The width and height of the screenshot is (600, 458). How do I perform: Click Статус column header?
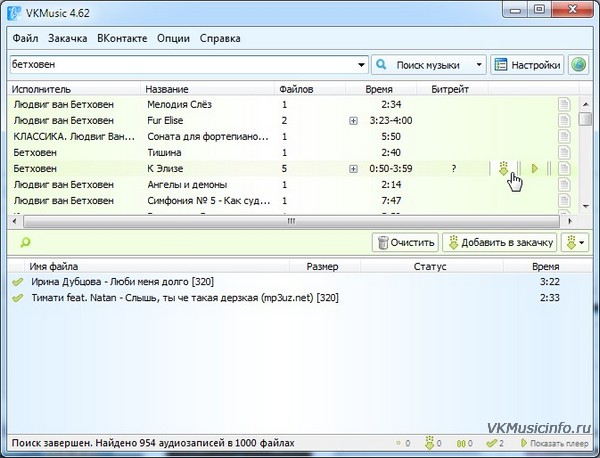tap(432, 266)
